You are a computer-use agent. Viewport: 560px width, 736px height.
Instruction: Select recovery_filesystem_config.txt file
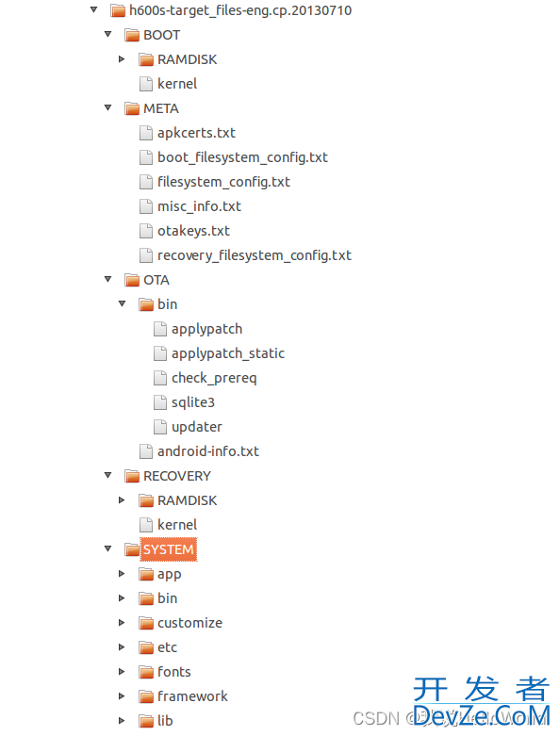pyautogui.click(x=255, y=255)
